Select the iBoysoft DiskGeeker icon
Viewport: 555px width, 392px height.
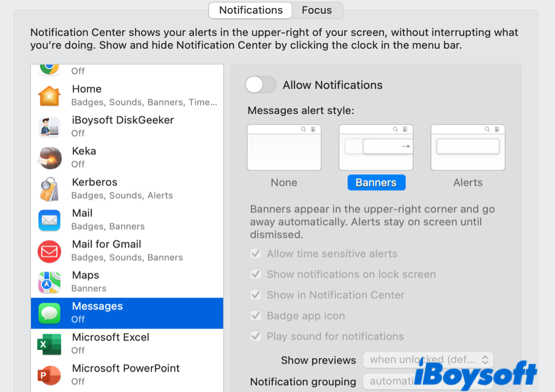(x=49, y=127)
